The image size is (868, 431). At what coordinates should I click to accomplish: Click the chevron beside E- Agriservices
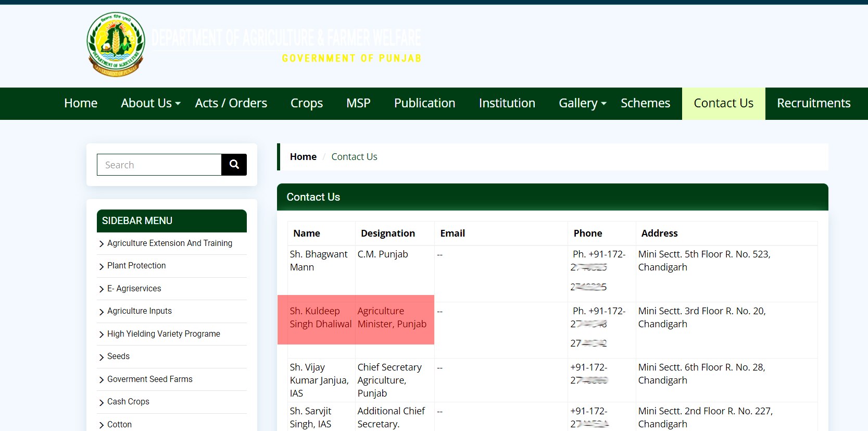click(102, 289)
